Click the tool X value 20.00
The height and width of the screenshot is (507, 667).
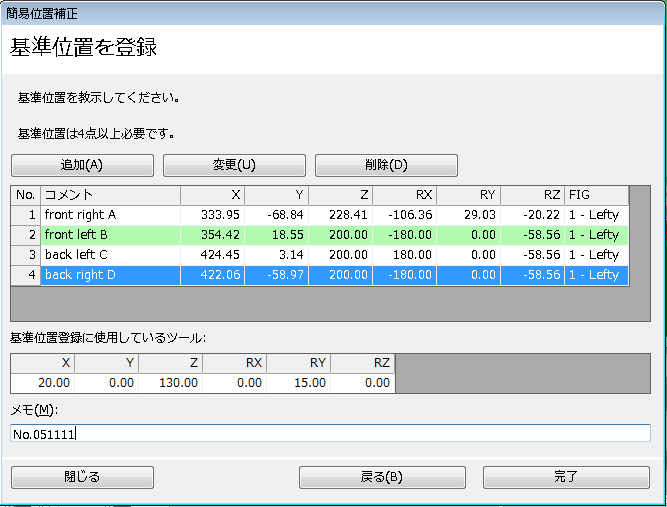tap(42, 382)
